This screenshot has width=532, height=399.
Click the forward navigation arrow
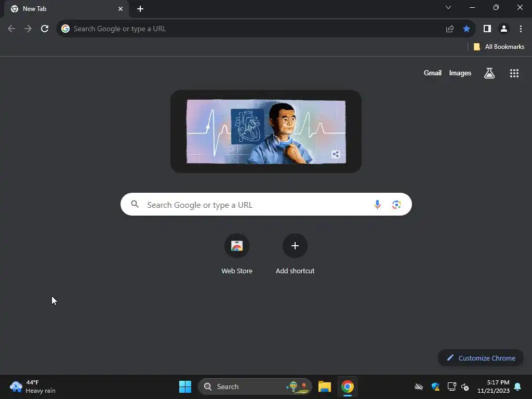[x=28, y=29]
